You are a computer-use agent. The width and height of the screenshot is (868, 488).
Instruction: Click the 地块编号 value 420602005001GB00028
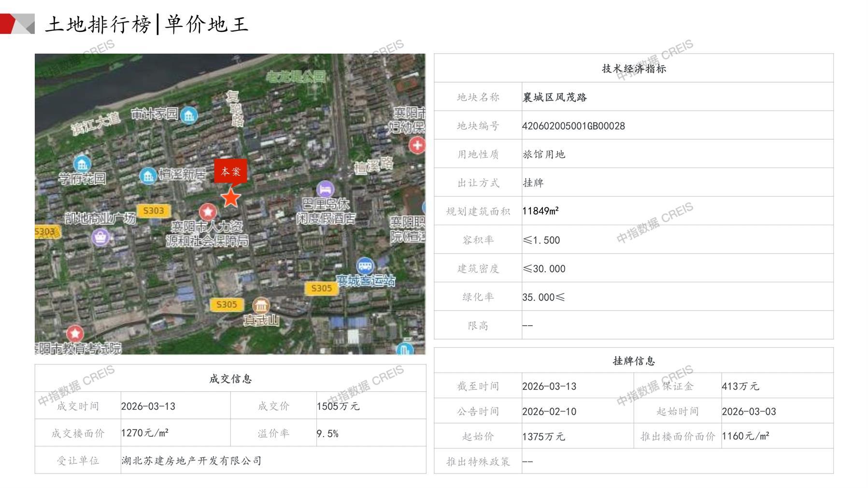pos(573,126)
